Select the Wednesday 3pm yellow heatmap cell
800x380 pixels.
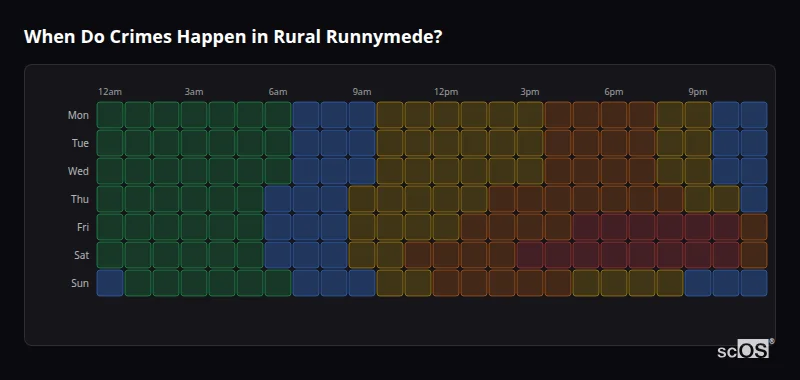[x=530, y=171]
